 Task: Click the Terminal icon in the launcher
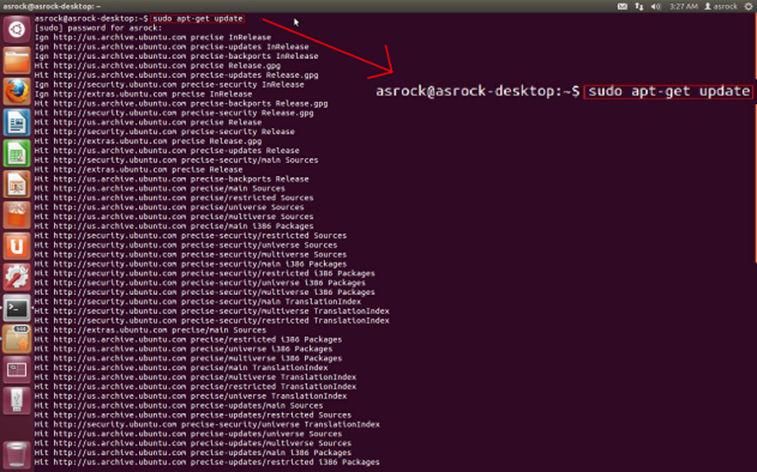(x=16, y=307)
